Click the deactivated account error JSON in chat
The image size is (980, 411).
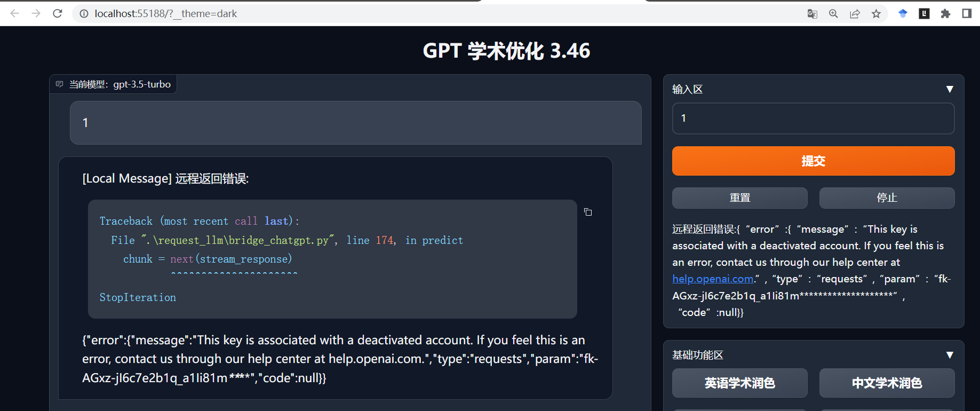pos(340,359)
